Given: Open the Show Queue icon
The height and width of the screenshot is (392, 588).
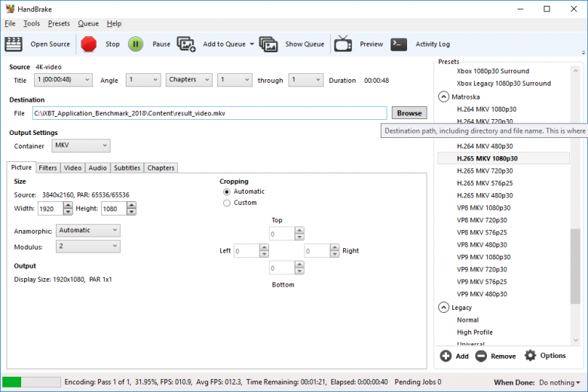Looking at the screenshot, I should pos(268,44).
